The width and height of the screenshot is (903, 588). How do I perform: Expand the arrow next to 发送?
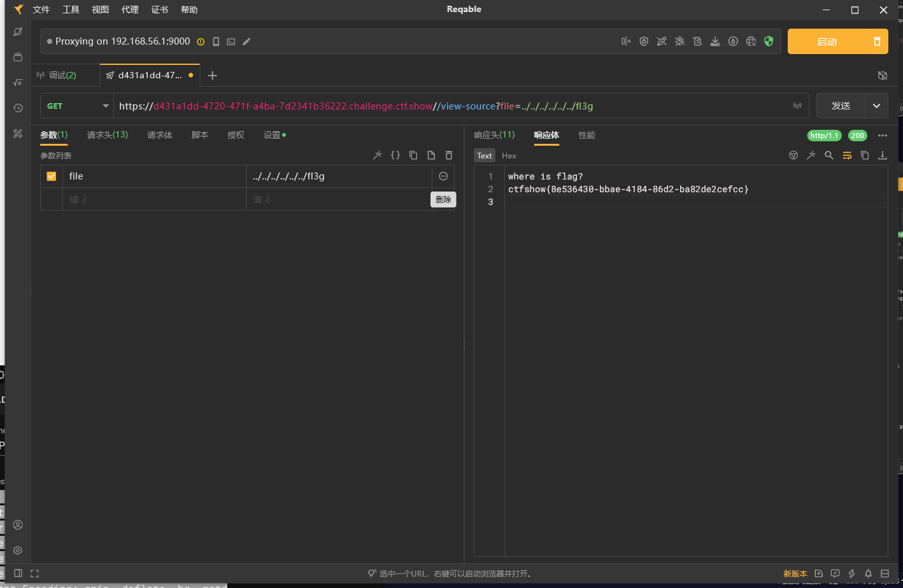(876, 106)
